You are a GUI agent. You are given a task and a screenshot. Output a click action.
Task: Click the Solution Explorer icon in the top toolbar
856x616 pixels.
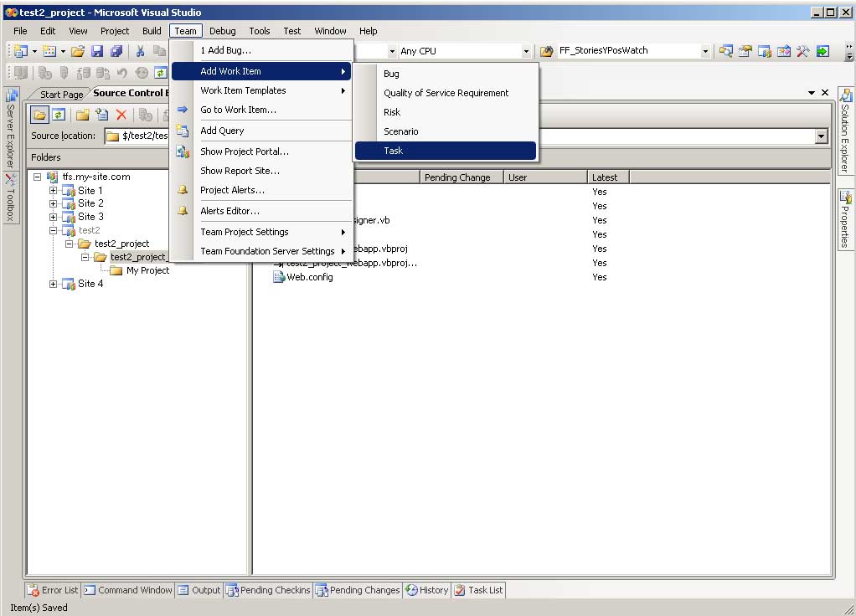[725, 51]
